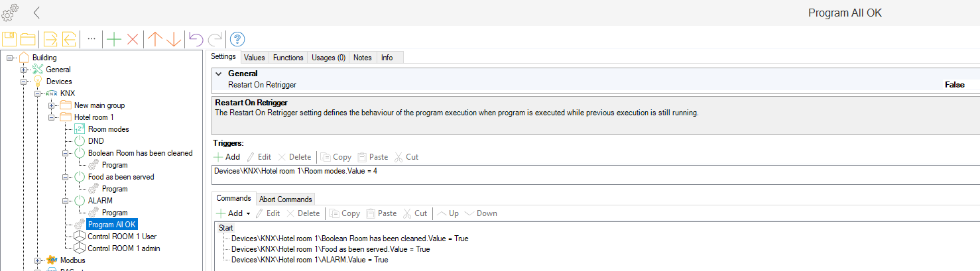Viewport: 980px width, 271px height.
Task: Collapse the Hotel room 1 folder
Action: pos(52,117)
